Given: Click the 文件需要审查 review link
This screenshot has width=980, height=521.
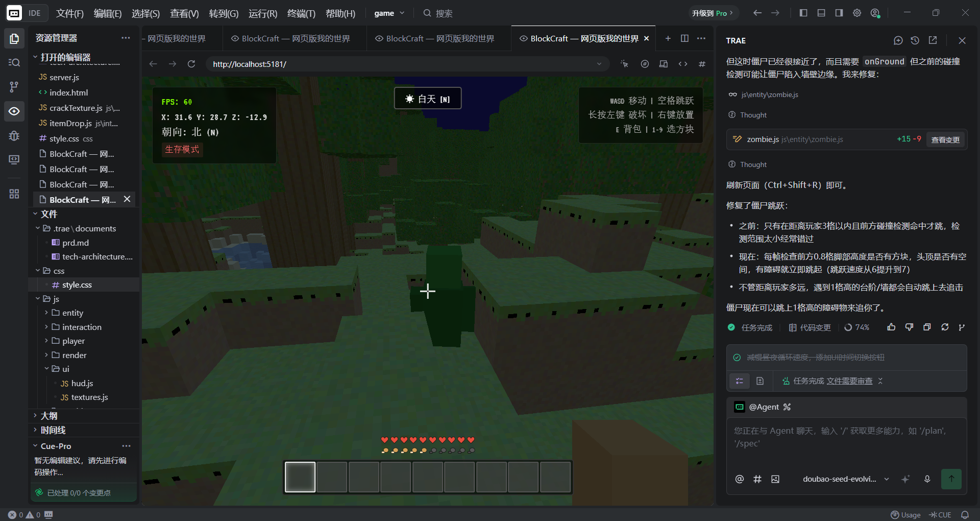Looking at the screenshot, I should pyautogui.click(x=850, y=381).
